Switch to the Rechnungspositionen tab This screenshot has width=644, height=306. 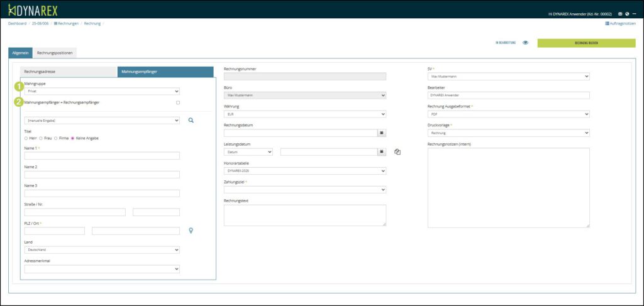(57, 53)
